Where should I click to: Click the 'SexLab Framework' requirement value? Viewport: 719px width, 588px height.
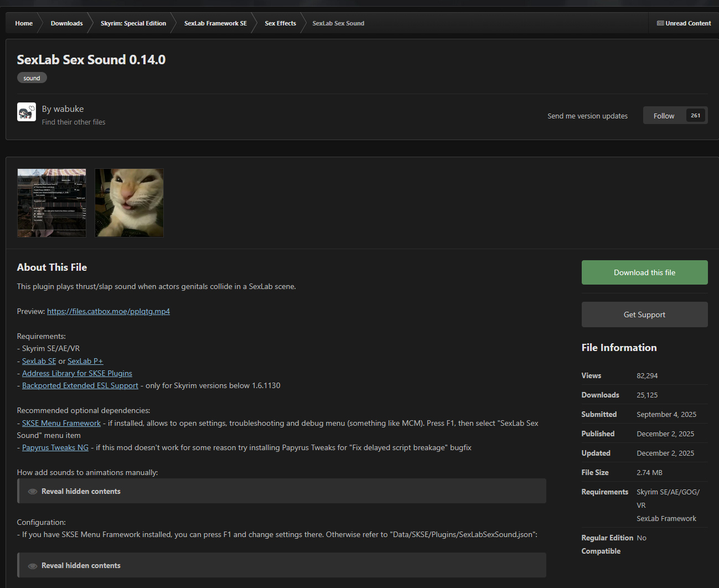pyautogui.click(x=666, y=518)
